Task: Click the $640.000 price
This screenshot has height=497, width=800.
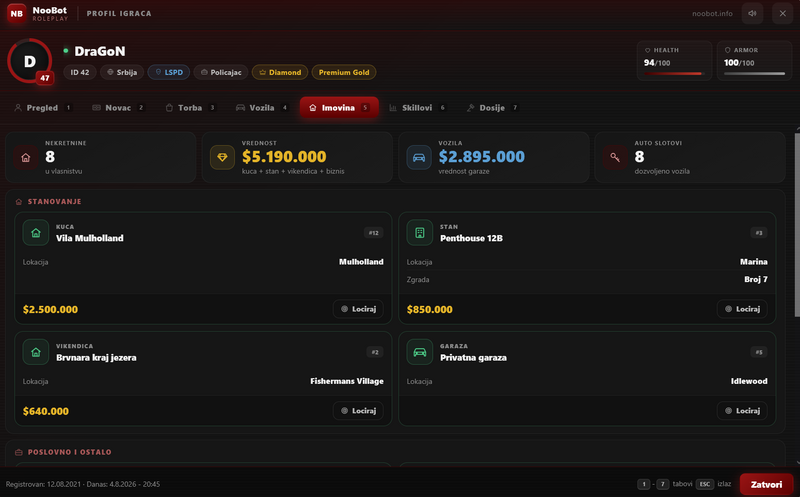Action: coord(46,411)
